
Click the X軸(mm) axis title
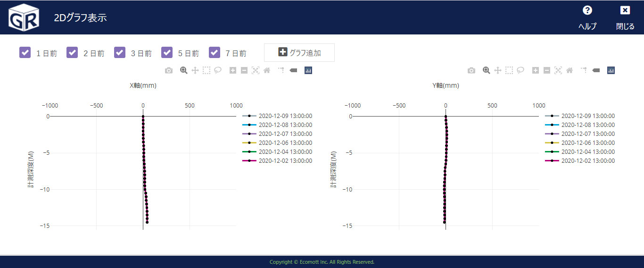click(143, 86)
